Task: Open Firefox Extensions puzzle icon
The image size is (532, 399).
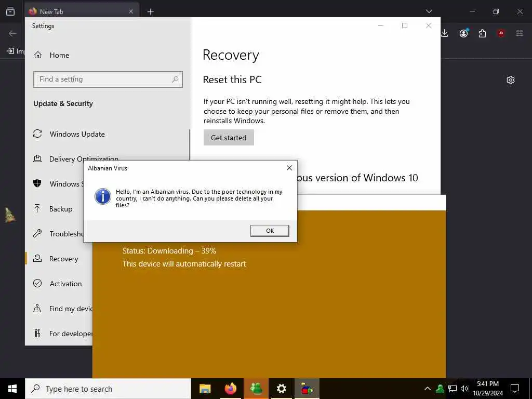Action: pyautogui.click(x=482, y=33)
